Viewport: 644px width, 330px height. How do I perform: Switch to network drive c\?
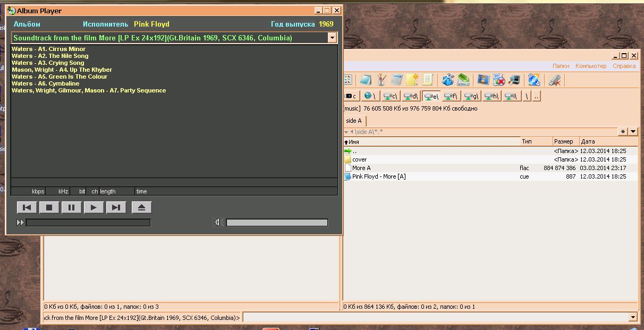(x=391, y=96)
